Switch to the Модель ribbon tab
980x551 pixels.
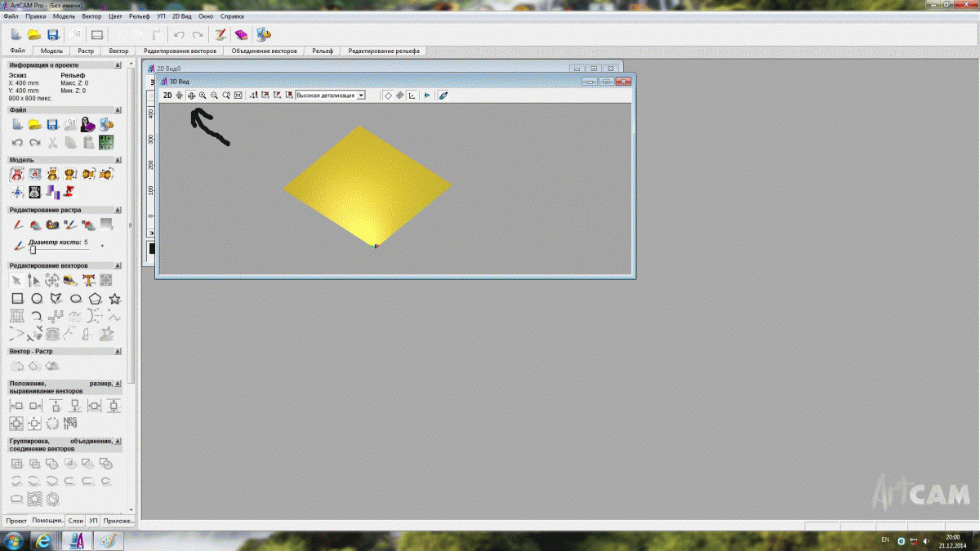coord(51,51)
